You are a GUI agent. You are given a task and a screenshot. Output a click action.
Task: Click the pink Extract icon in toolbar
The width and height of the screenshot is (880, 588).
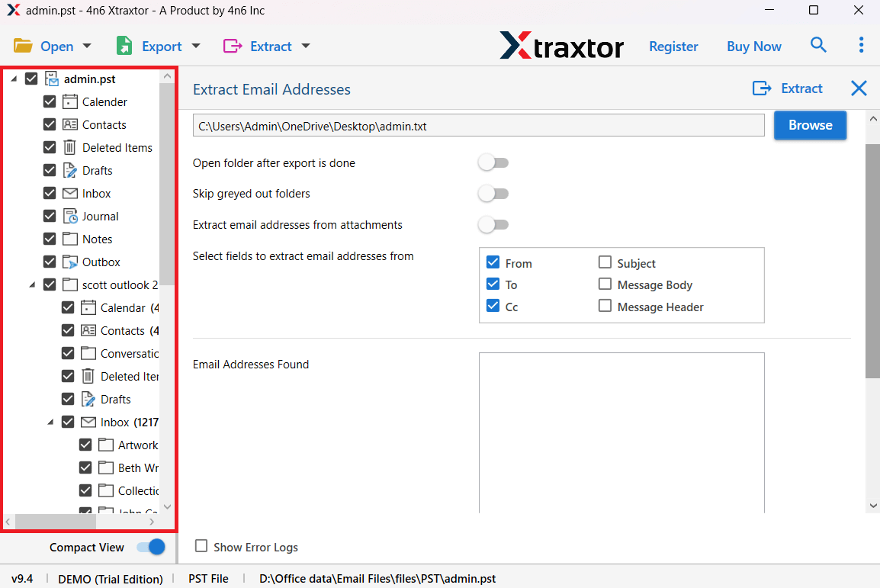[x=233, y=46]
